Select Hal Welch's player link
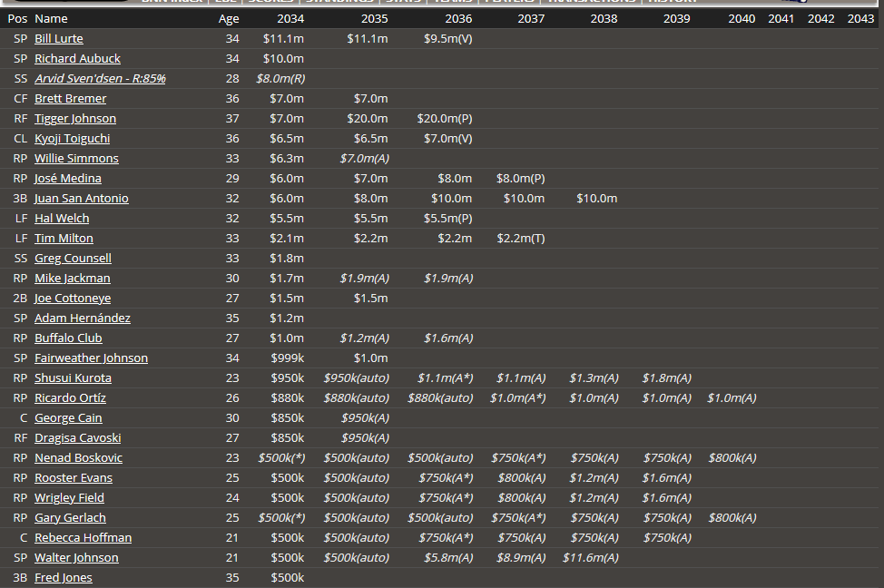The width and height of the screenshot is (884, 588). tap(62, 219)
